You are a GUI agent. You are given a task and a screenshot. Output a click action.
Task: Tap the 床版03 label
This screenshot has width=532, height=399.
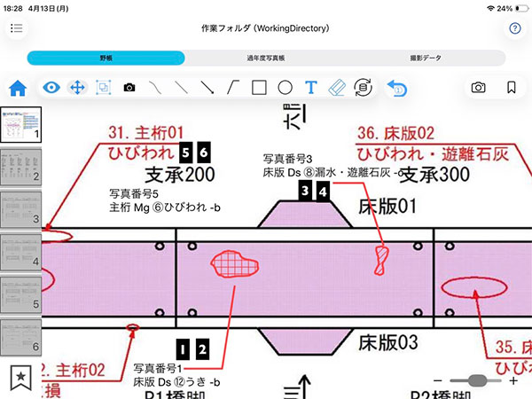tap(388, 342)
